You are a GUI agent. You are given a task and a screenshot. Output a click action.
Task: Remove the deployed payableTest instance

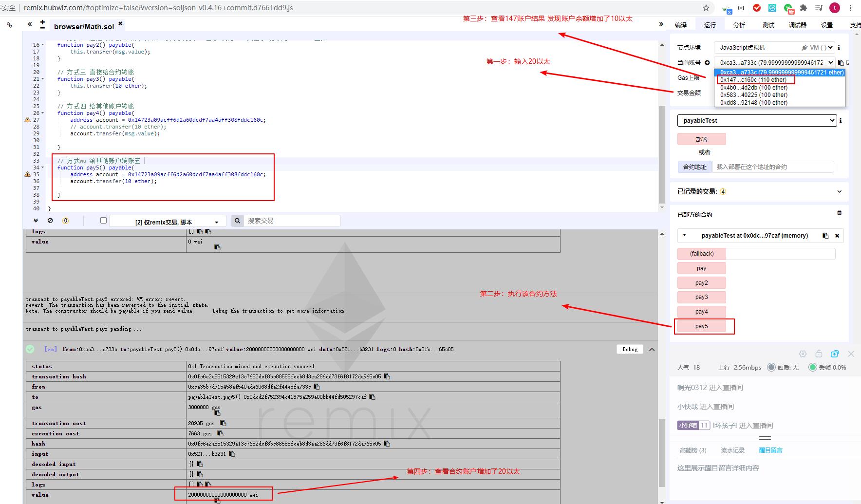837,236
